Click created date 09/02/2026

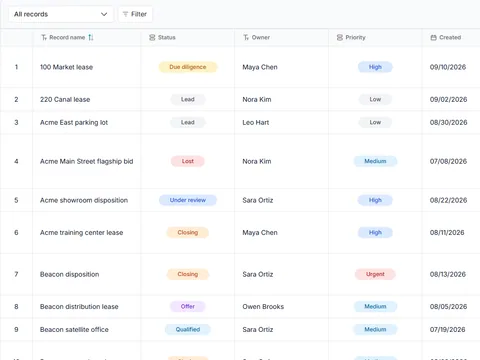448,100
